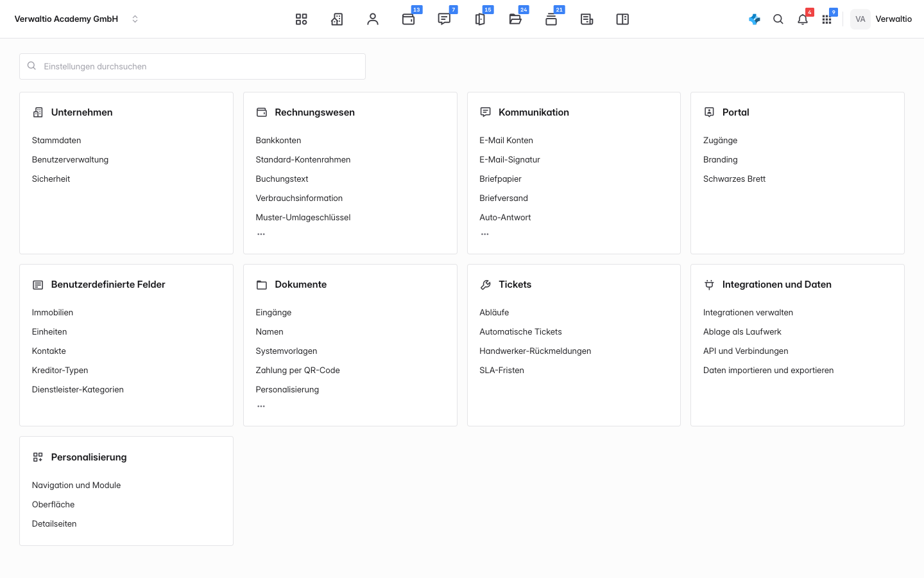Open notifications bell with red badge
Image resolution: width=924 pixels, height=578 pixels.
[x=803, y=19]
